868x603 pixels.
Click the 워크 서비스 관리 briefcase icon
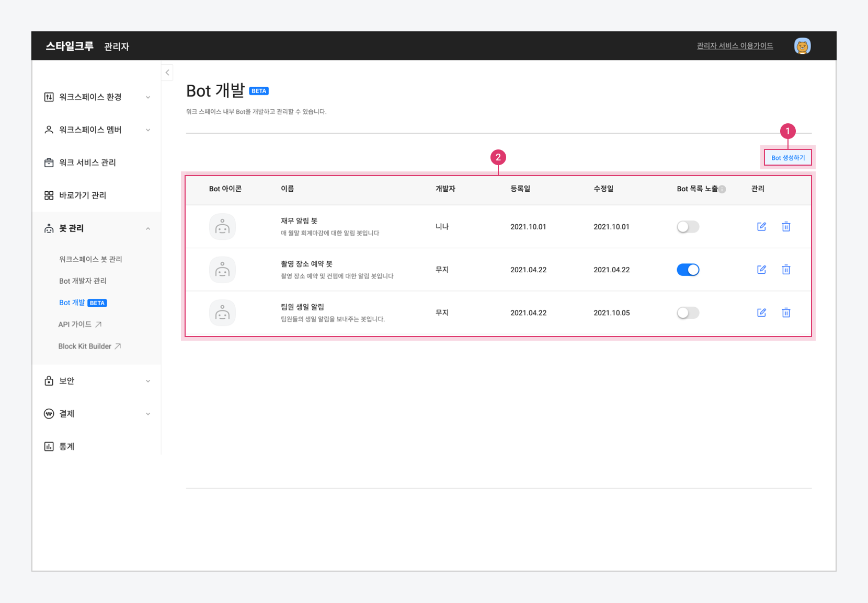click(x=49, y=163)
